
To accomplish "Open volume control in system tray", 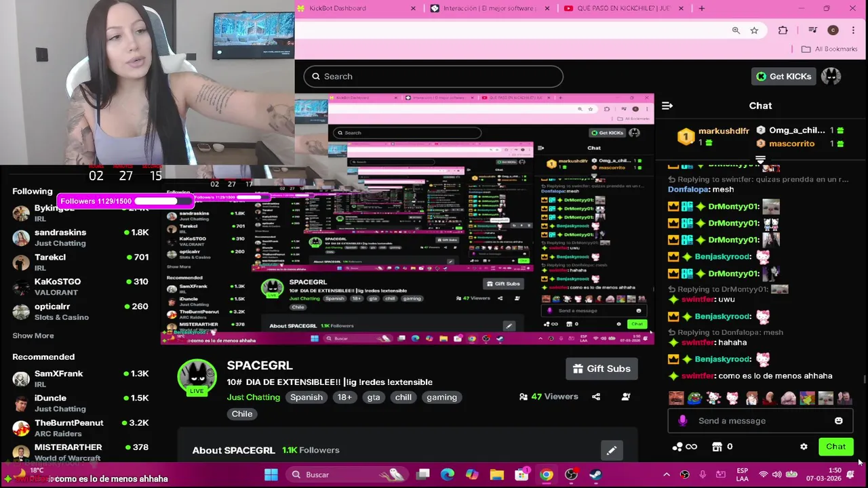I will [x=776, y=474].
